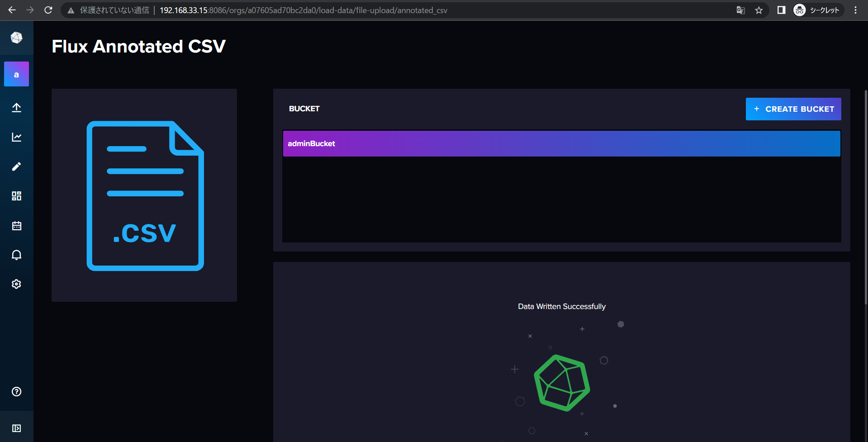
Task: Open the user account 'a' avatar
Action: [17, 74]
